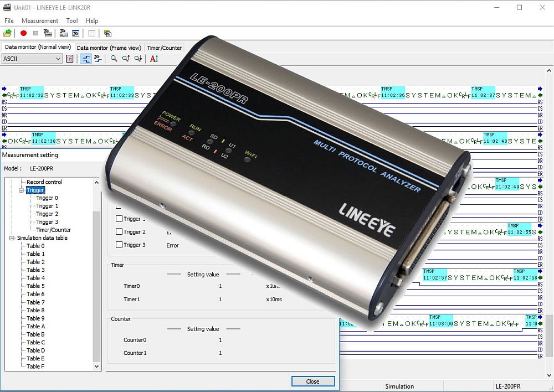Click the search downward magnifier icon
The height and width of the screenshot is (392, 554).
click(x=138, y=59)
